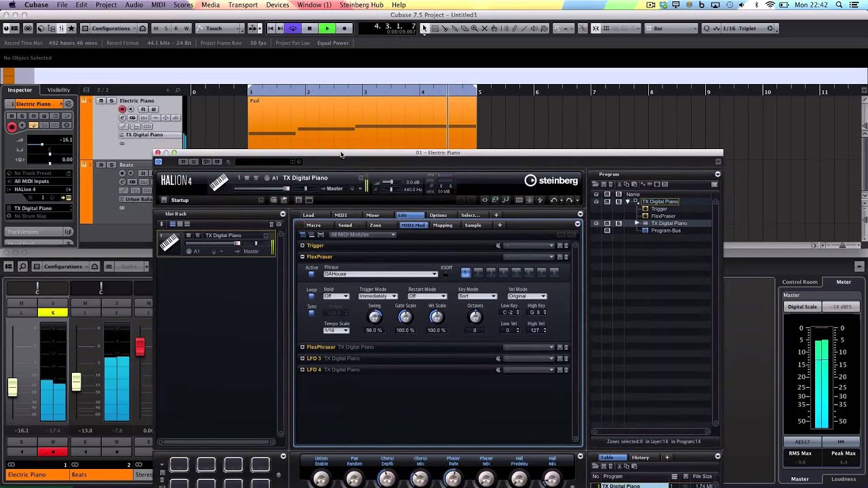Open the Steinberg Hub menu

pos(361,5)
